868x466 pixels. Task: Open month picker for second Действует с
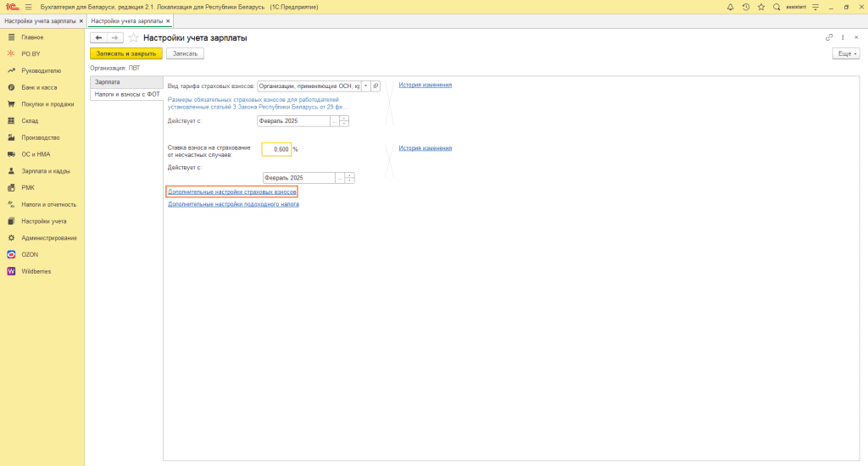point(340,178)
